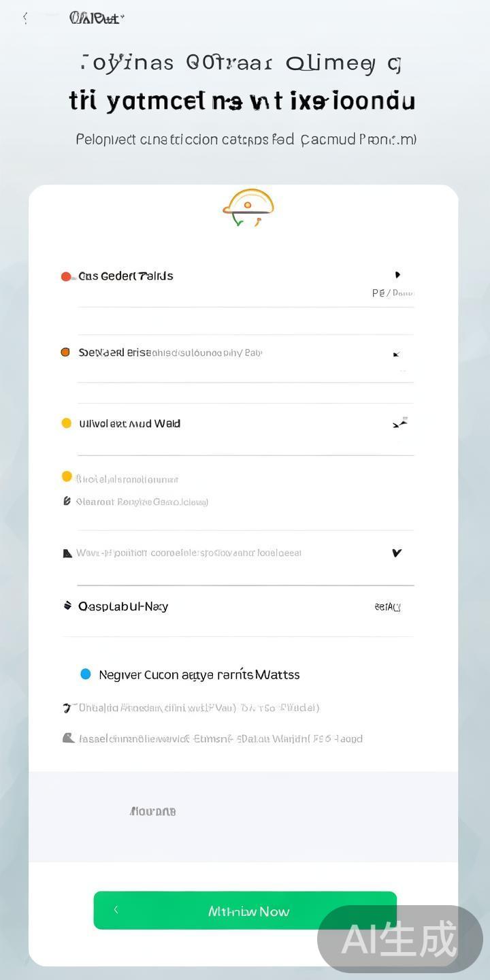The image size is (490, 980).
Task: Click the back chevron at top left
Action: tap(25, 18)
